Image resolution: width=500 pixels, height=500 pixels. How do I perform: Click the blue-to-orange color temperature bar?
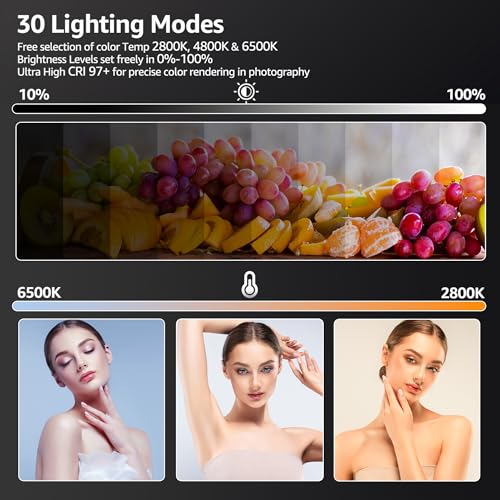point(249,306)
